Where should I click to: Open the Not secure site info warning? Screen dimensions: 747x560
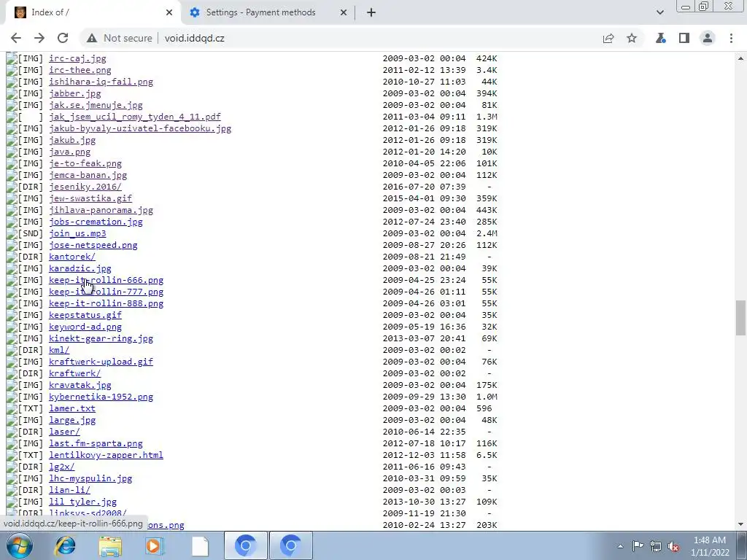pos(120,38)
